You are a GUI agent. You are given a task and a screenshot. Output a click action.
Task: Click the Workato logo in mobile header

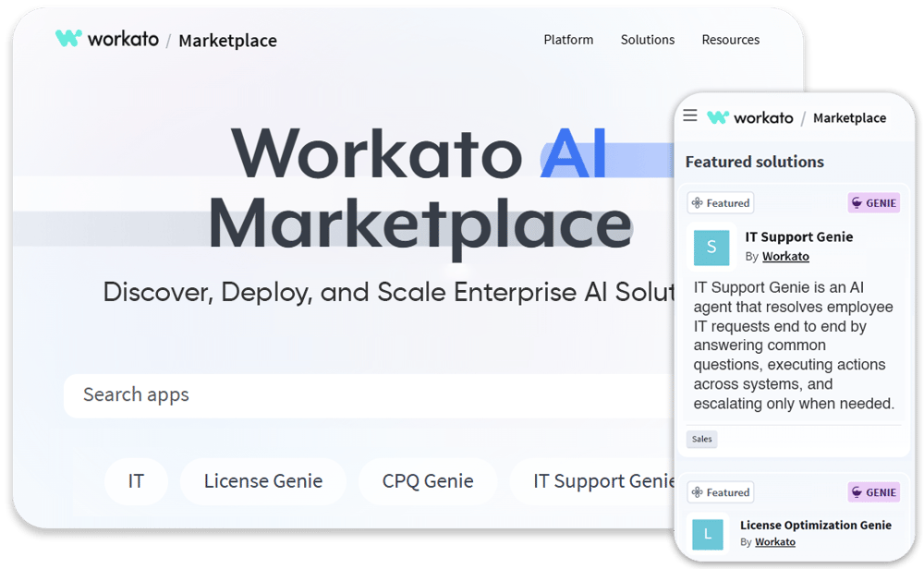point(750,117)
